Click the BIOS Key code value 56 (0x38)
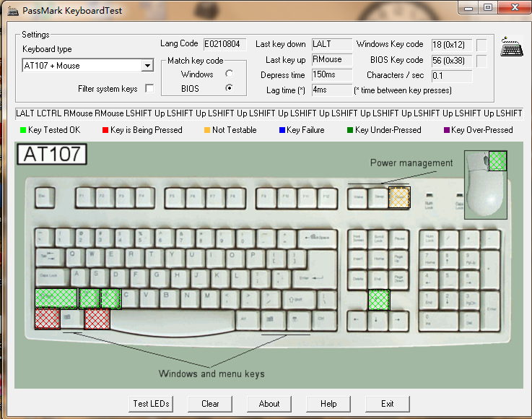The height and width of the screenshot is (419, 532). [x=452, y=61]
